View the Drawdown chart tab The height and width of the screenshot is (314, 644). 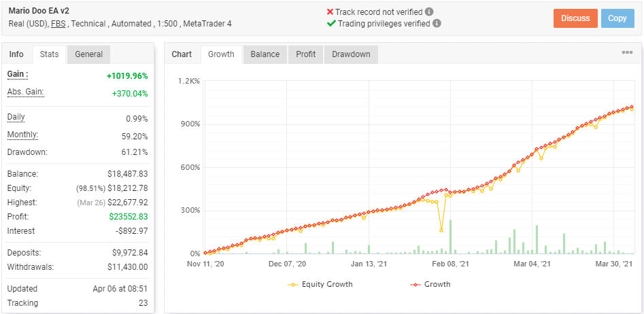pyautogui.click(x=351, y=54)
